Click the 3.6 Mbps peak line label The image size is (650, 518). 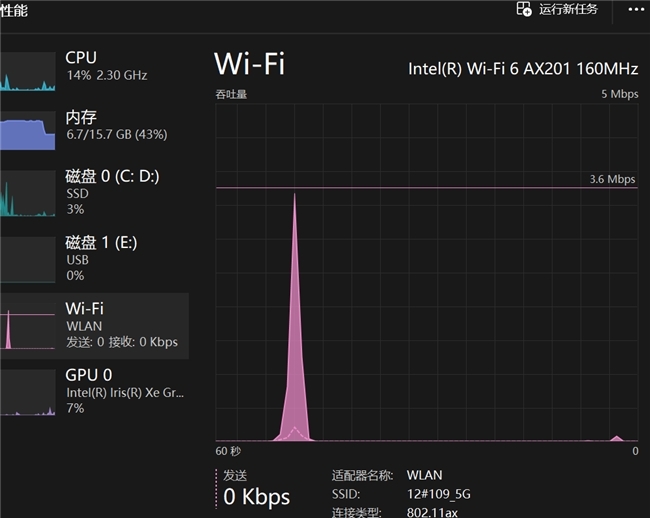tap(612, 179)
